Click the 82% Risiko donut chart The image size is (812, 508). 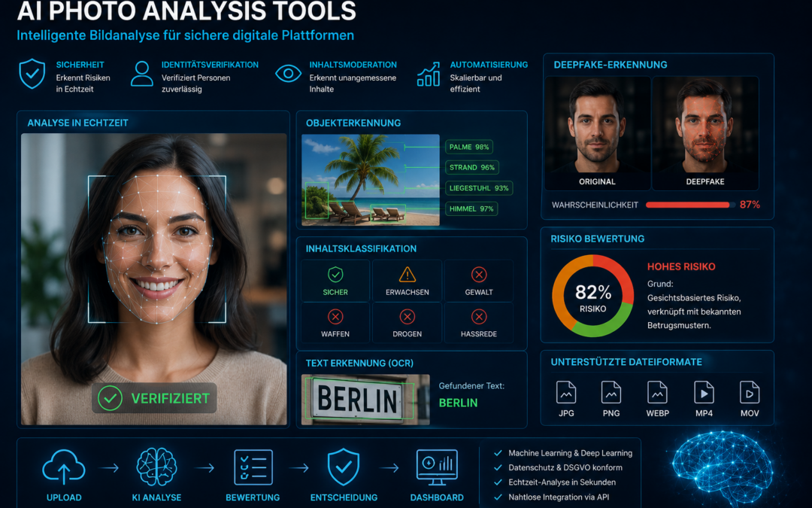[x=592, y=296]
